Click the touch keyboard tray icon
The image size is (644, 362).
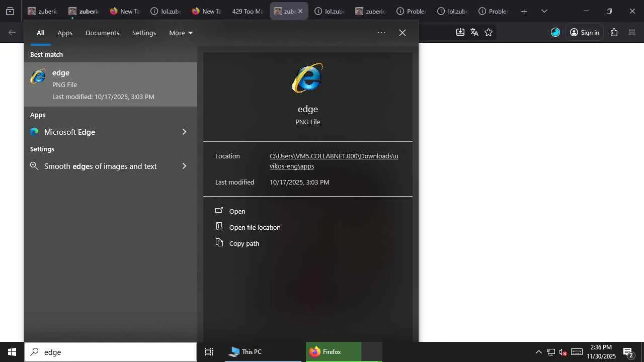(x=577, y=352)
